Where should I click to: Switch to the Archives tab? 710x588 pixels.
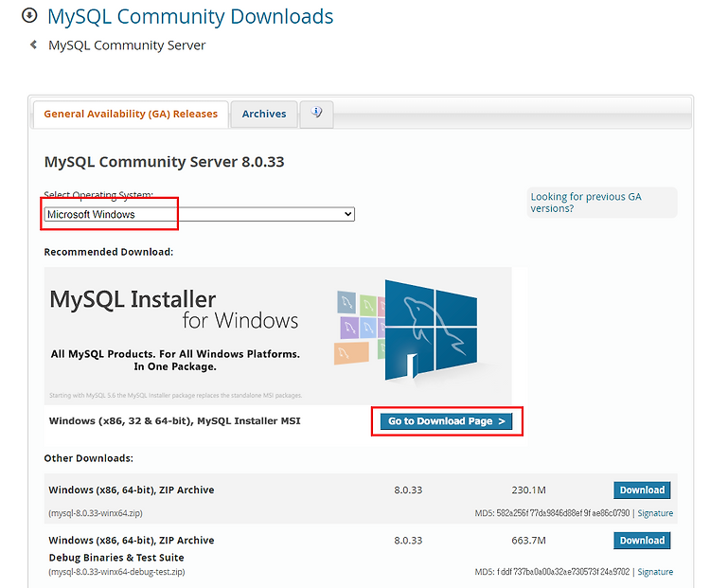point(264,115)
